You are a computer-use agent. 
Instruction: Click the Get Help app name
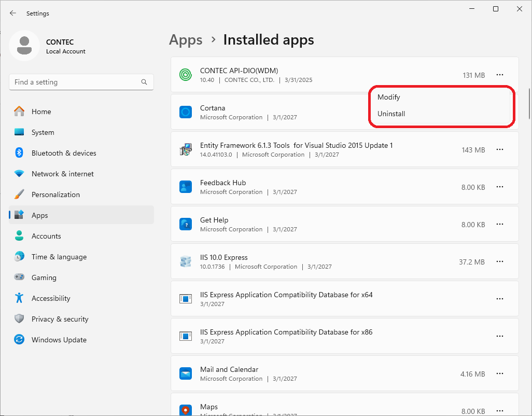(214, 220)
